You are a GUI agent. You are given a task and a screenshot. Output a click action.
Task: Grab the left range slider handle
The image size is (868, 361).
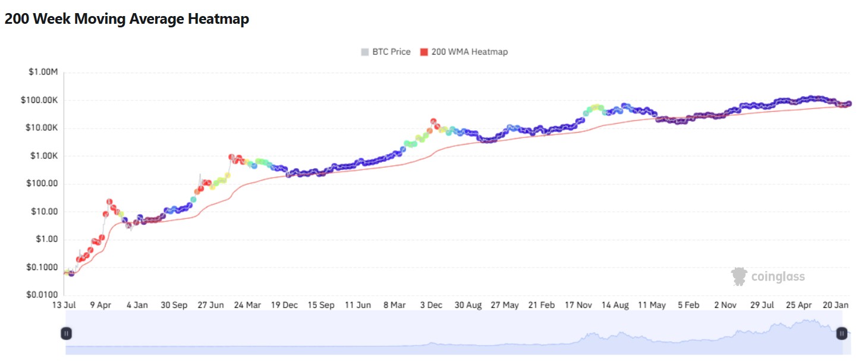pyautogui.click(x=67, y=334)
